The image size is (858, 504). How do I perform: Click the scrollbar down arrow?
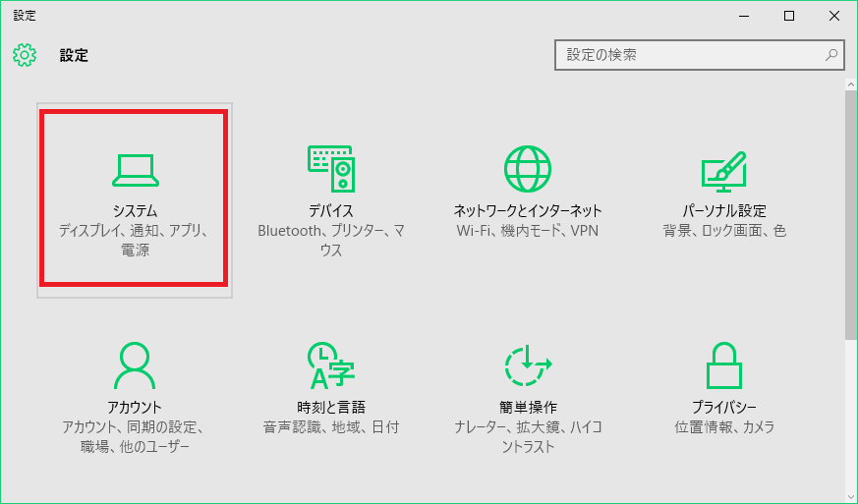coord(850,494)
